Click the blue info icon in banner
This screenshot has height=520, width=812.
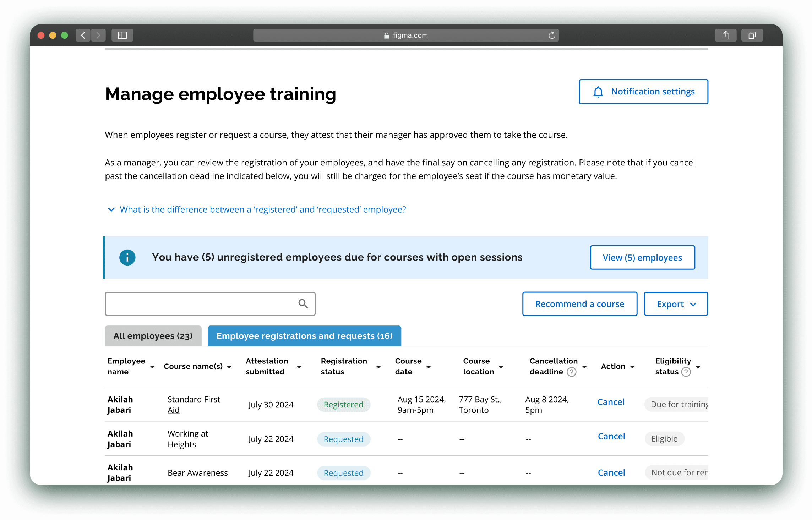pos(127,257)
